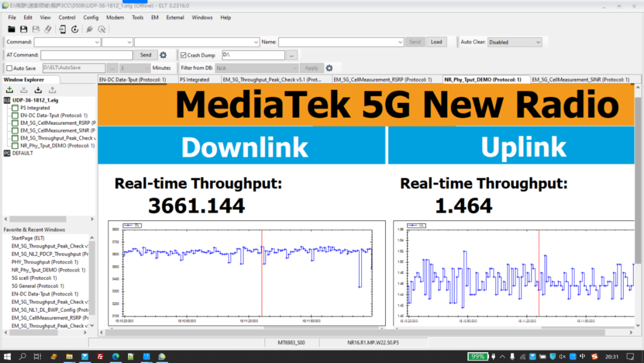Screen dimensions: 644x363
Task: Click the circular refresh icon in toolbar
Action: point(75,29)
